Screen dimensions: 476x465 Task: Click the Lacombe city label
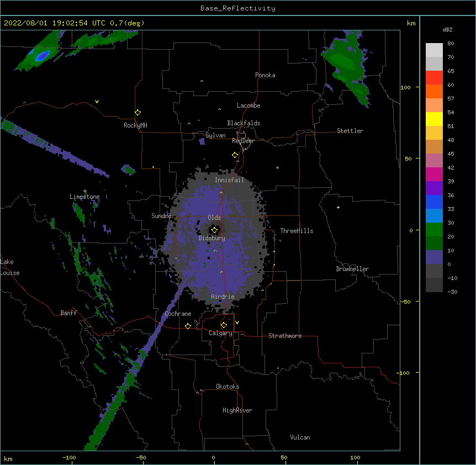click(248, 105)
